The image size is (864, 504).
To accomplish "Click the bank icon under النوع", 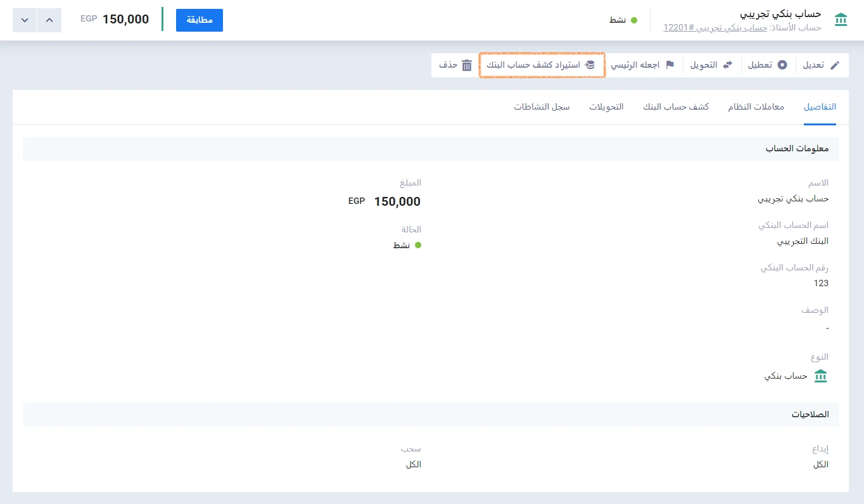I will (820, 376).
